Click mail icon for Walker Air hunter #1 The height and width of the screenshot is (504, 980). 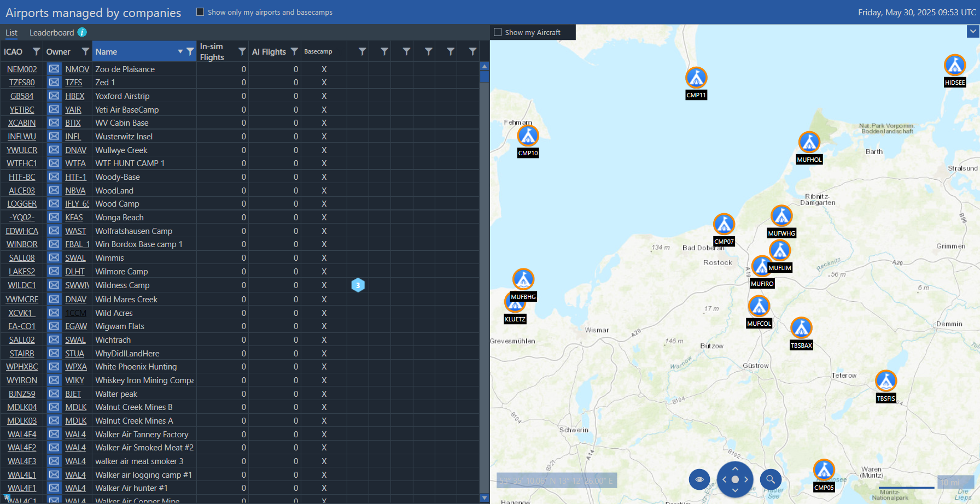[x=54, y=488]
